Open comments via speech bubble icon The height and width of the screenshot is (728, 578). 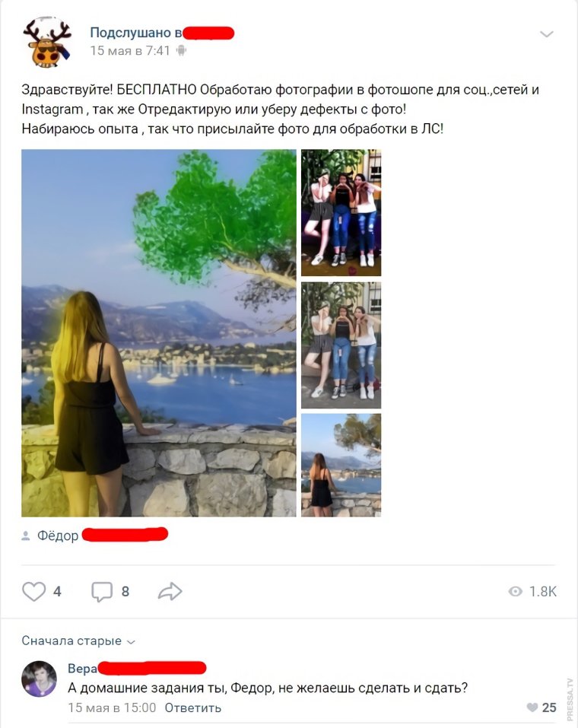point(102,592)
